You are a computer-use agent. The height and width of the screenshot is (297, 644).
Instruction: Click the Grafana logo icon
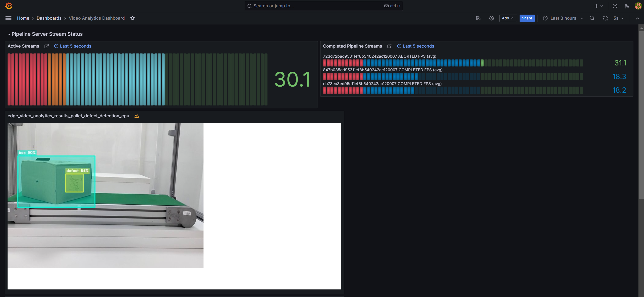click(9, 6)
